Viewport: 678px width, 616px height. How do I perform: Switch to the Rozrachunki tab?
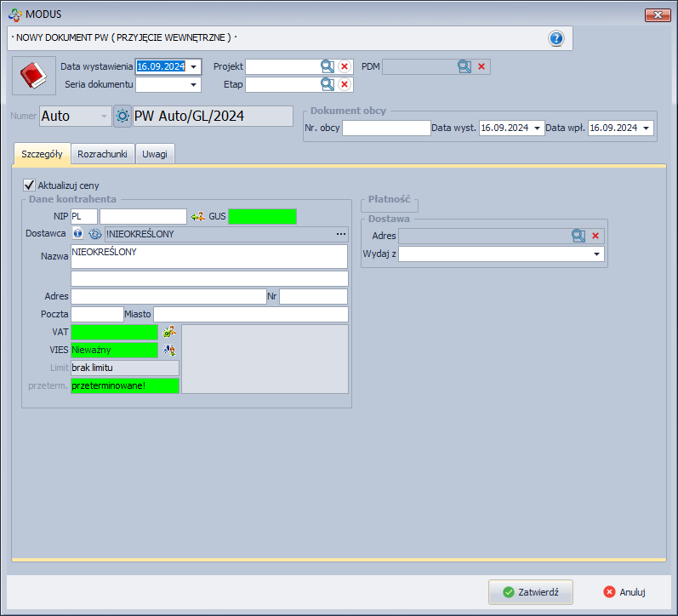point(102,154)
